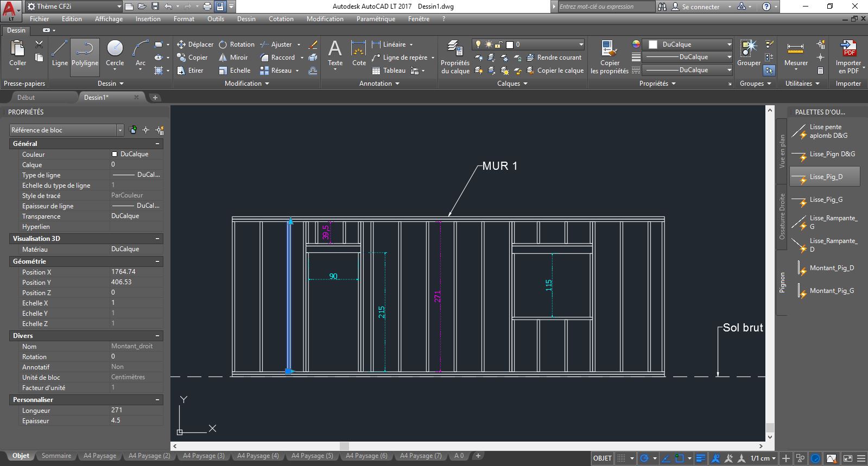This screenshot has width=868, height=466.
Task: Insert Lisse_Pig_G from the palette
Action: coord(825,200)
